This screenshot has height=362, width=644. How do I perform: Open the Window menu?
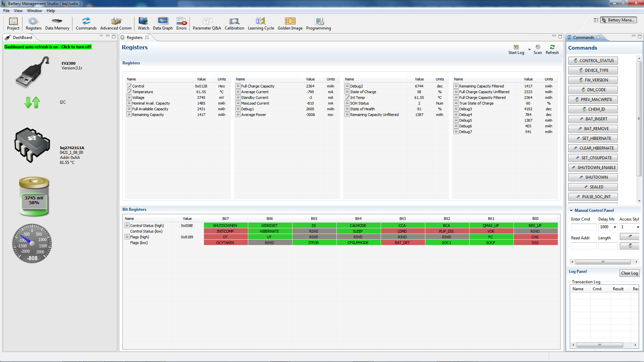click(34, 11)
